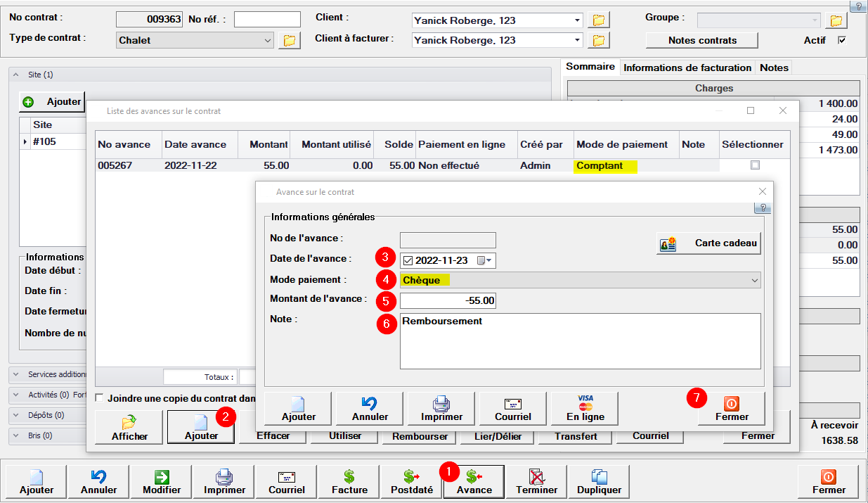Check the Joindre une copie du contrat box
Viewport: 868px width, 503px height.
click(99, 397)
